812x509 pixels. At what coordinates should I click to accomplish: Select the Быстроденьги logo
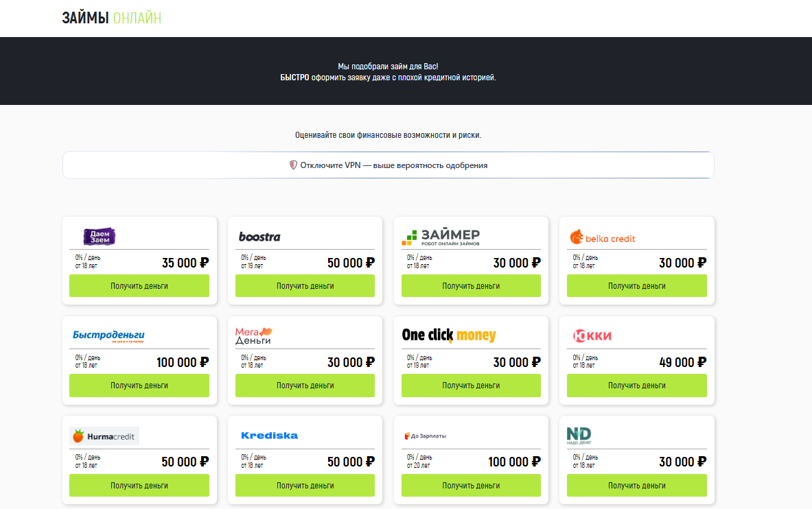(x=108, y=336)
